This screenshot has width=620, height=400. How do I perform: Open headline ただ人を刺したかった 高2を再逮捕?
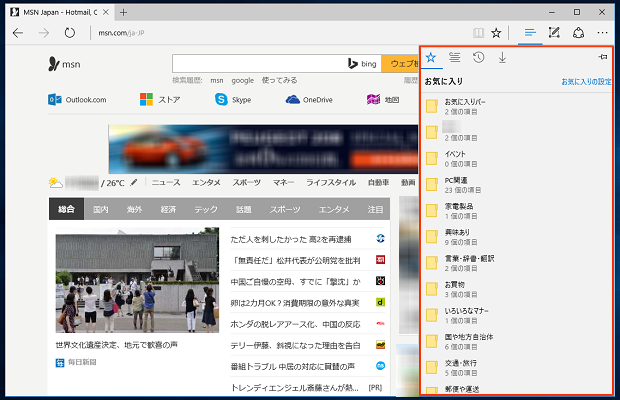(x=291, y=239)
